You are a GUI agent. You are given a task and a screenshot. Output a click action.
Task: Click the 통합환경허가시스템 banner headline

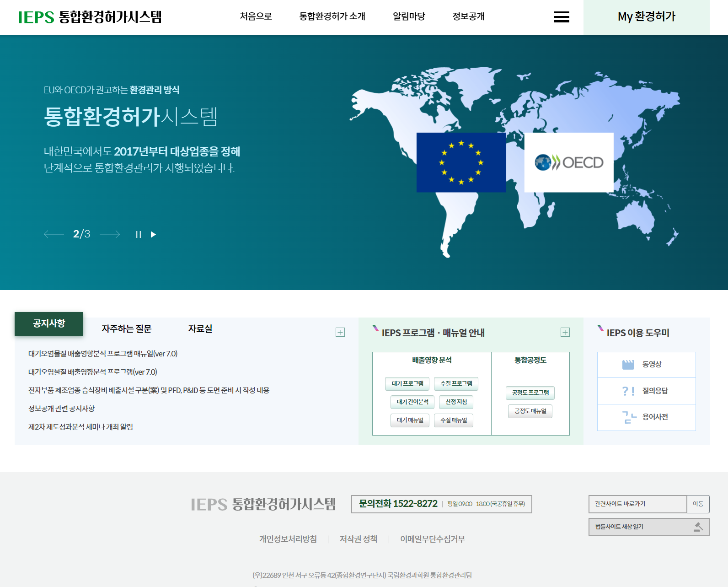130,117
